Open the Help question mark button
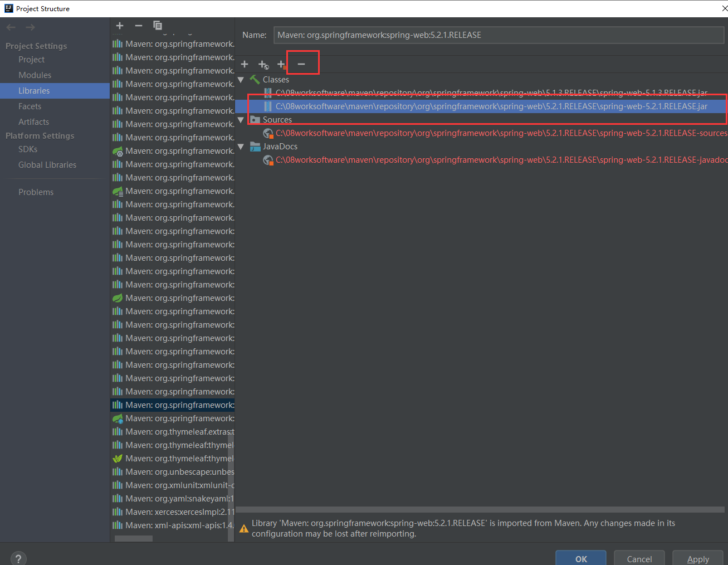Viewport: 728px width, 565px height. click(18, 558)
